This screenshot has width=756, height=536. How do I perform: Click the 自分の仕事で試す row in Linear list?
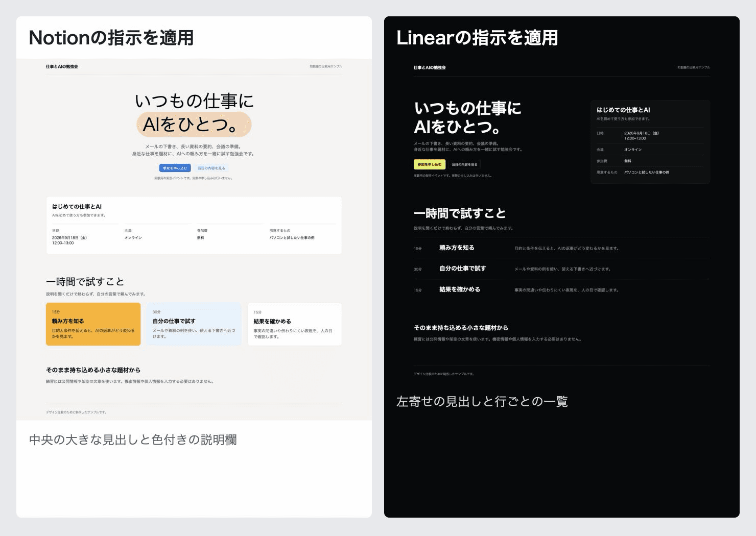[562, 269]
